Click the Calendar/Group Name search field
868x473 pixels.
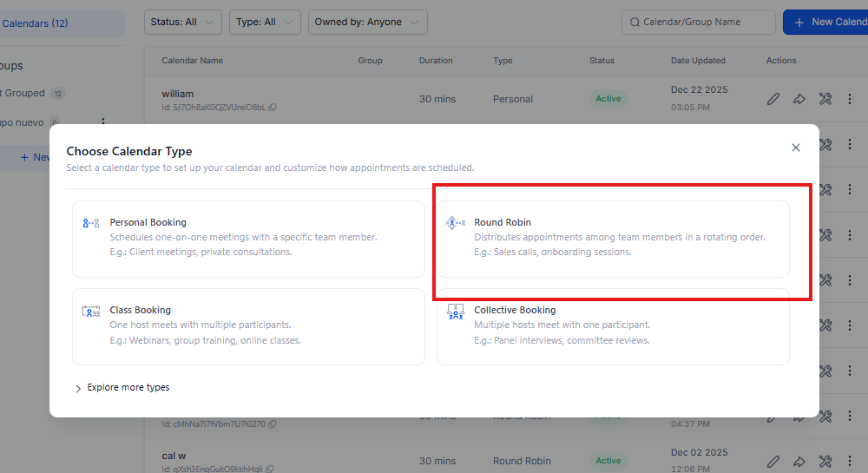[698, 23]
